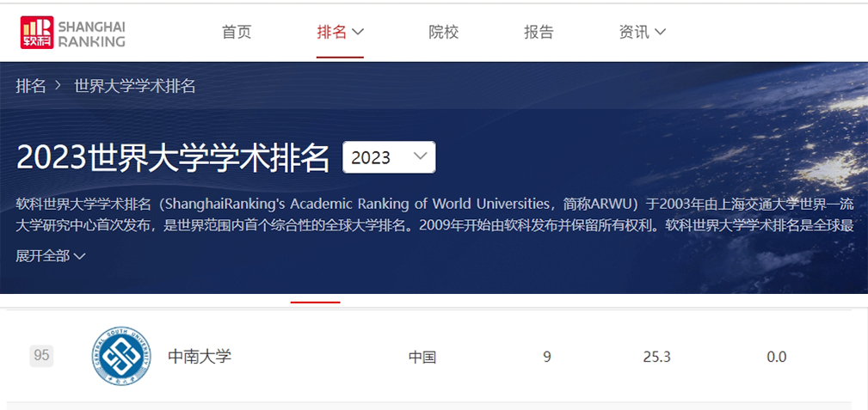This screenshot has width=868, height=410.
Task: Click the 排名 breadcrumb link
Action: click(30, 86)
